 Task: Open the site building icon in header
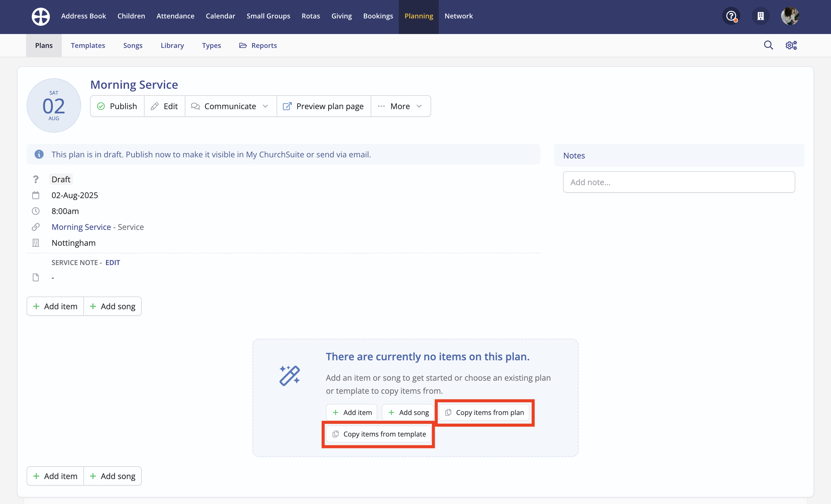pyautogui.click(x=760, y=16)
